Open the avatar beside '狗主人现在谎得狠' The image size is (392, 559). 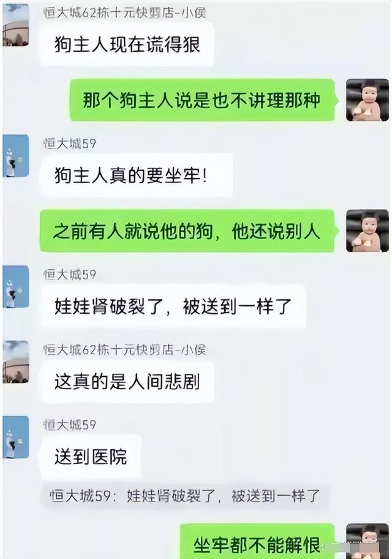pyautogui.click(x=16, y=25)
